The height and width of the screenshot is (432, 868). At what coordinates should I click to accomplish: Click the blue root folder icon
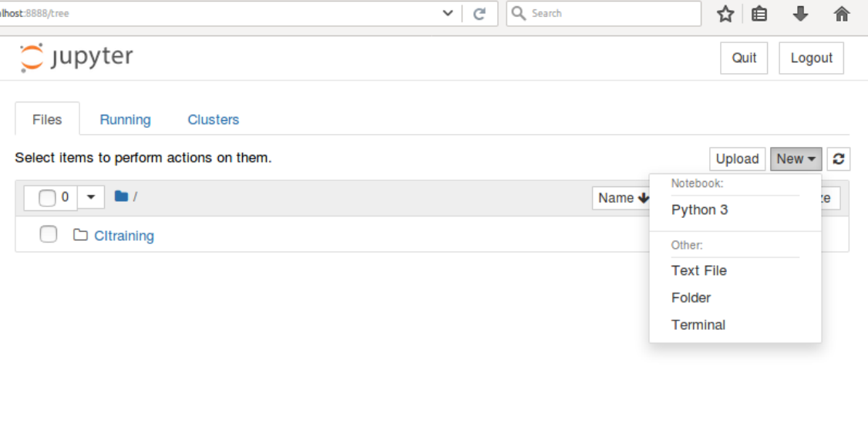pyautogui.click(x=121, y=196)
